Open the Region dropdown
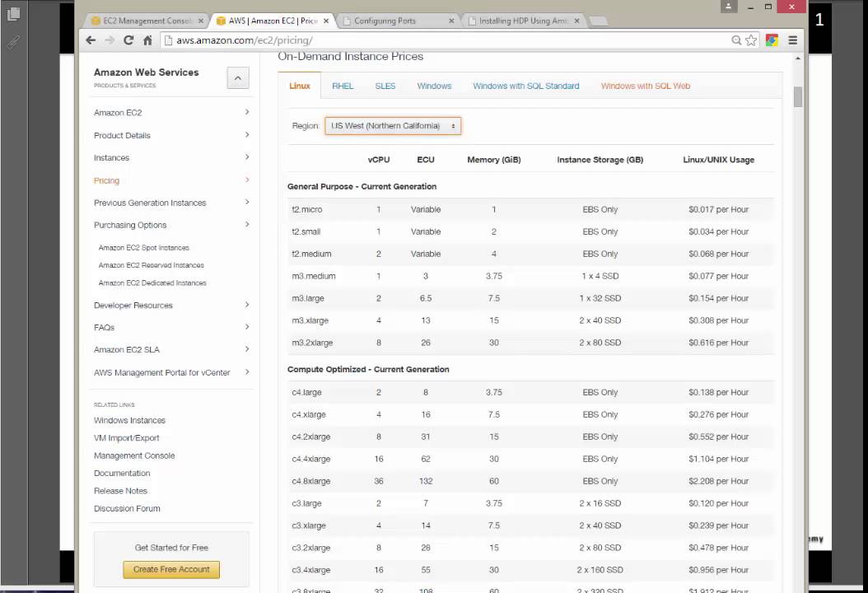The width and height of the screenshot is (868, 593). click(x=393, y=126)
